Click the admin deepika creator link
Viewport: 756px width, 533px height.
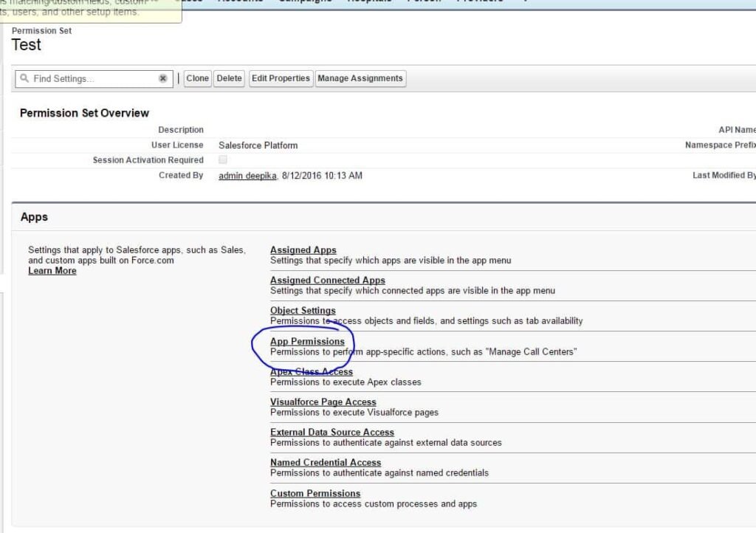coord(247,176)
